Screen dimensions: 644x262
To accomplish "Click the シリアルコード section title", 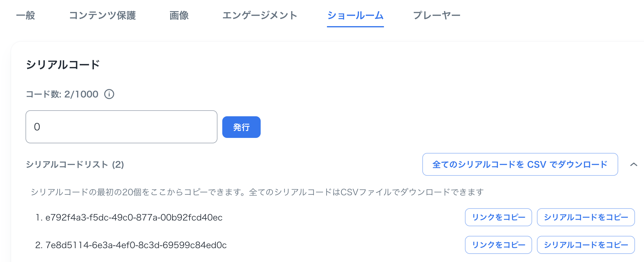I will click(63, 65).
